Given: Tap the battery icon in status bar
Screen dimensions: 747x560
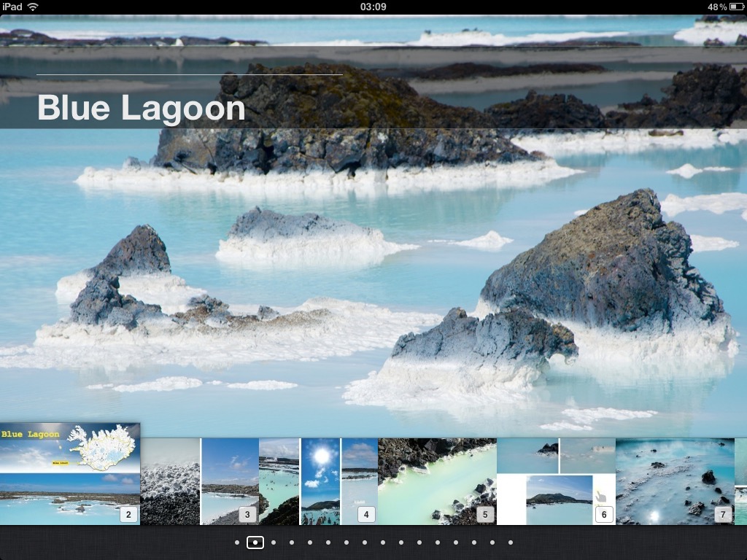Looking at the screenshot, I should pos(737,7).
